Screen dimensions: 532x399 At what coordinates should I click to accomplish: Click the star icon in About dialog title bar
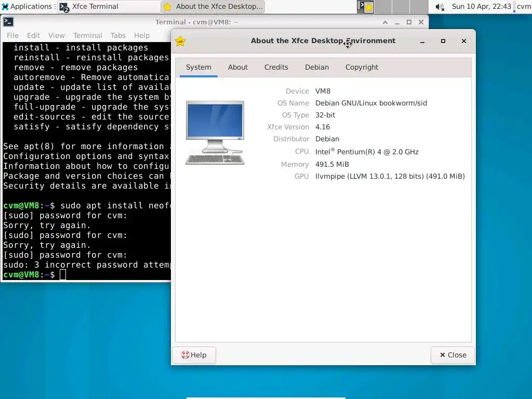coord(180,41)
